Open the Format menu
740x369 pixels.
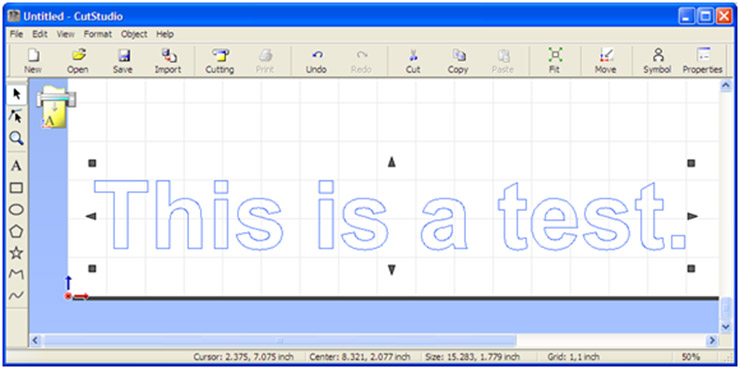[x=98, y=34]
